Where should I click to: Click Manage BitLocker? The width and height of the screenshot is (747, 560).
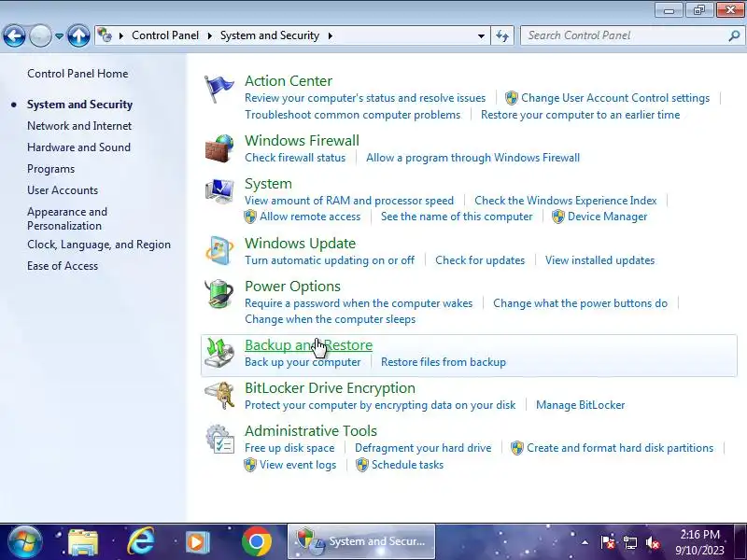point(580,405)
